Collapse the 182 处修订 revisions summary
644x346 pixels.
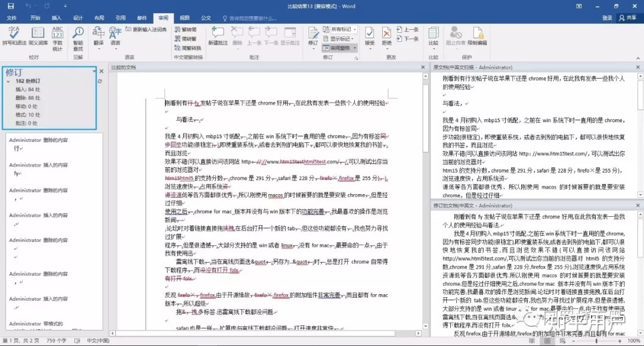(x=8, y=81)
